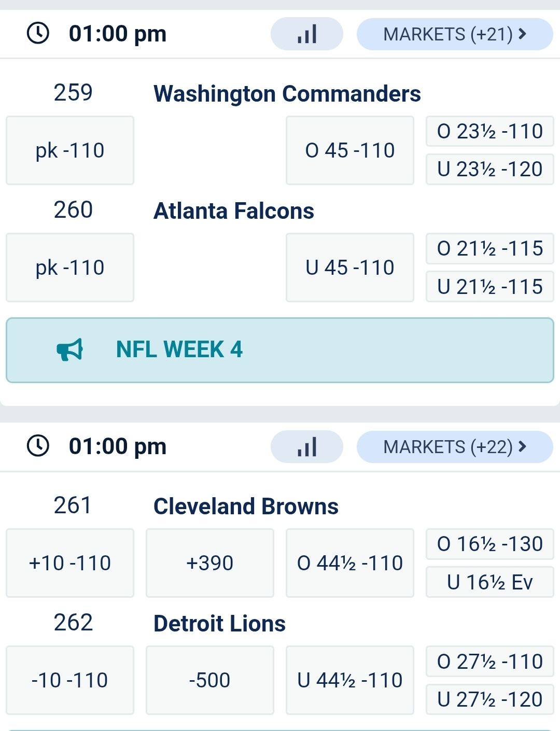Select Browns team total U 16½ Ev
Image resolution: width=560 pixels, height=731 pixels.
point(490,582)
